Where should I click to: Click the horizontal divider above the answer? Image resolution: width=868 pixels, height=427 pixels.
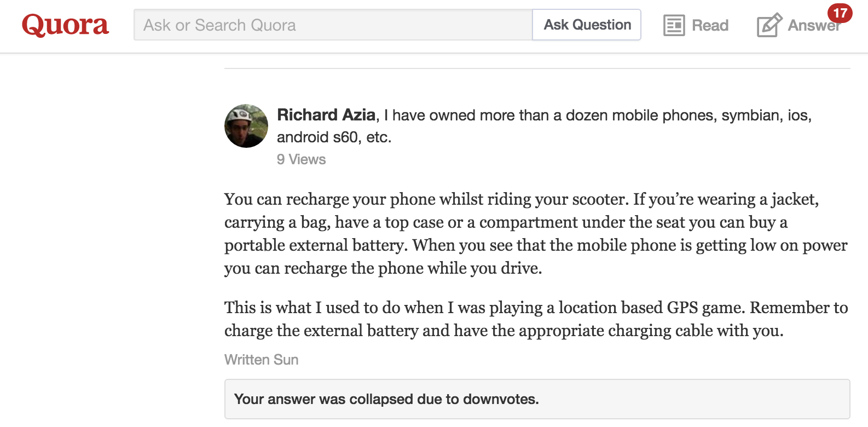point(537,68)
